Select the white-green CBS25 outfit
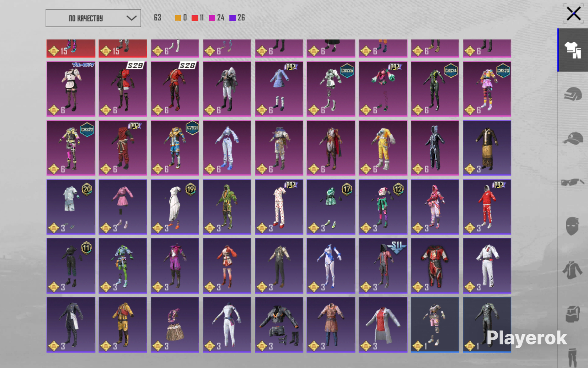Viewport: 588px width, 368px height. (x=331, y=89)
